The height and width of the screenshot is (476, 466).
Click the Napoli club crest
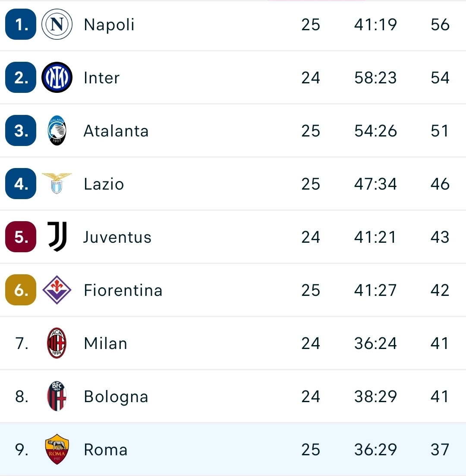coord(56,25)
